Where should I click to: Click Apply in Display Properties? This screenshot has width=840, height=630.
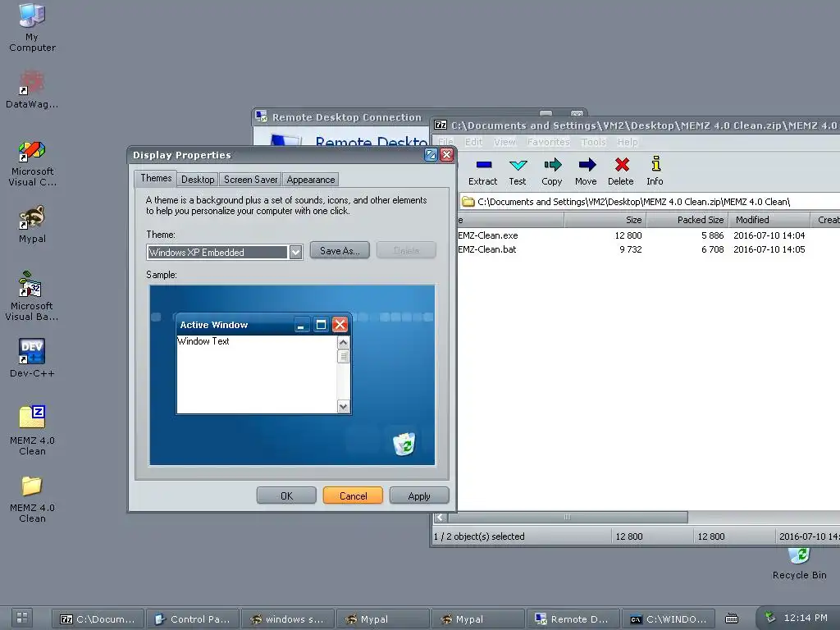pyautogui.click(x=419, y=495)
